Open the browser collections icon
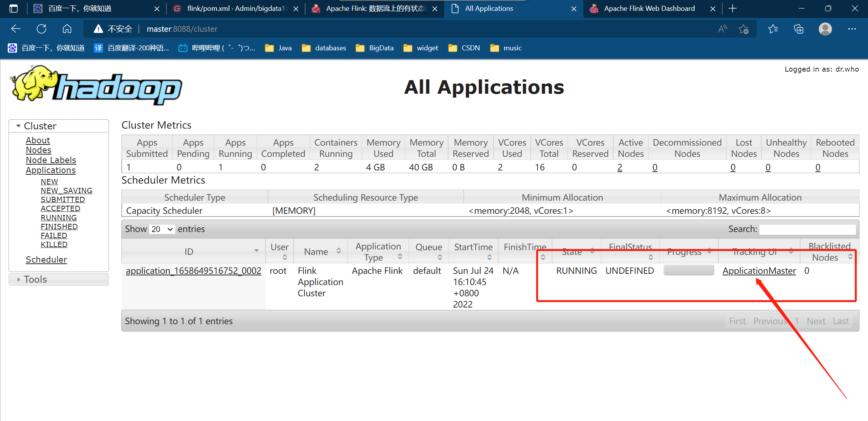Screen dimensions: 868x421 (x=799, y=29)
